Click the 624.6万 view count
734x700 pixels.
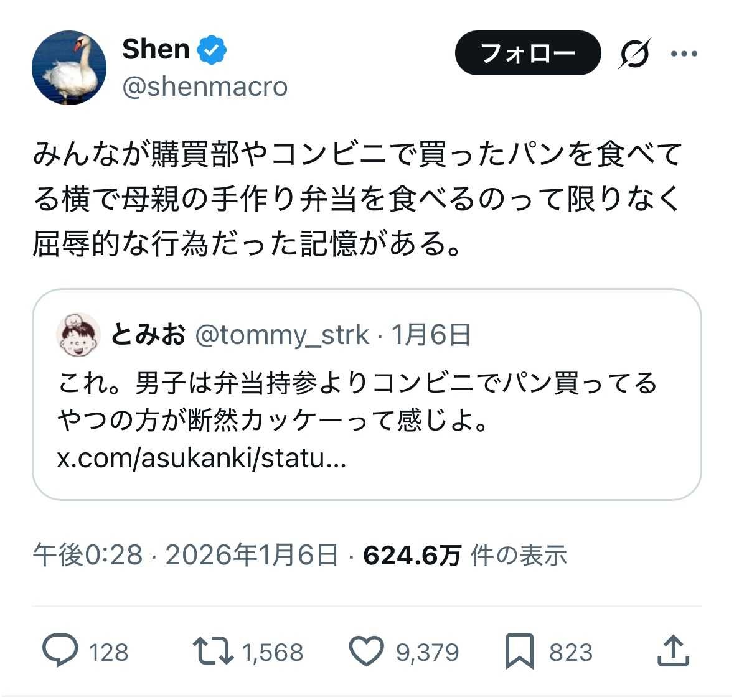412,555
